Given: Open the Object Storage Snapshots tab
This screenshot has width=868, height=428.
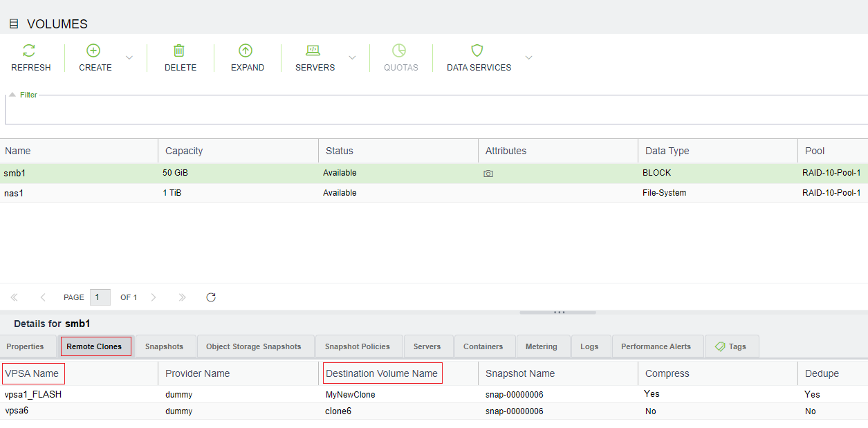Looking at the screenshot, I should 254,346.
